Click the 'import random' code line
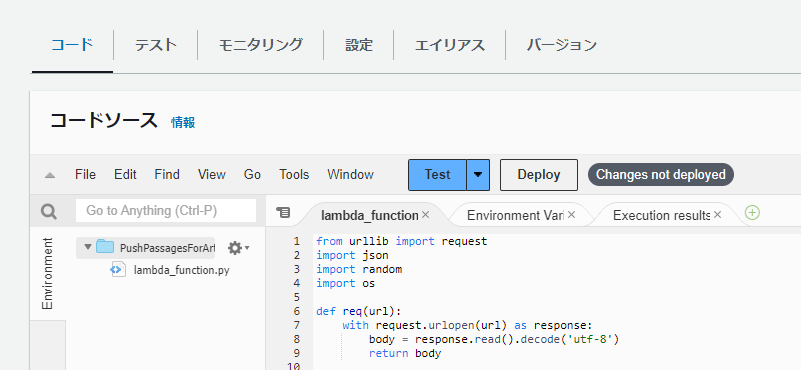The image size is (801, 370). coord(359,269)
